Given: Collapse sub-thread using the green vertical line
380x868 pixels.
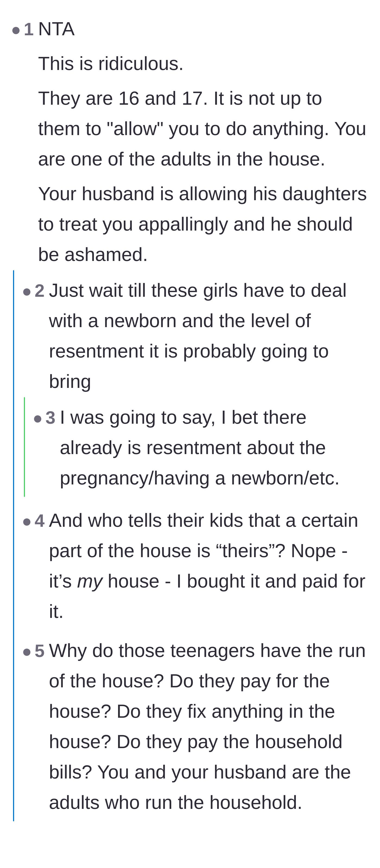Looking at the screenshot, I should point(24,447).
